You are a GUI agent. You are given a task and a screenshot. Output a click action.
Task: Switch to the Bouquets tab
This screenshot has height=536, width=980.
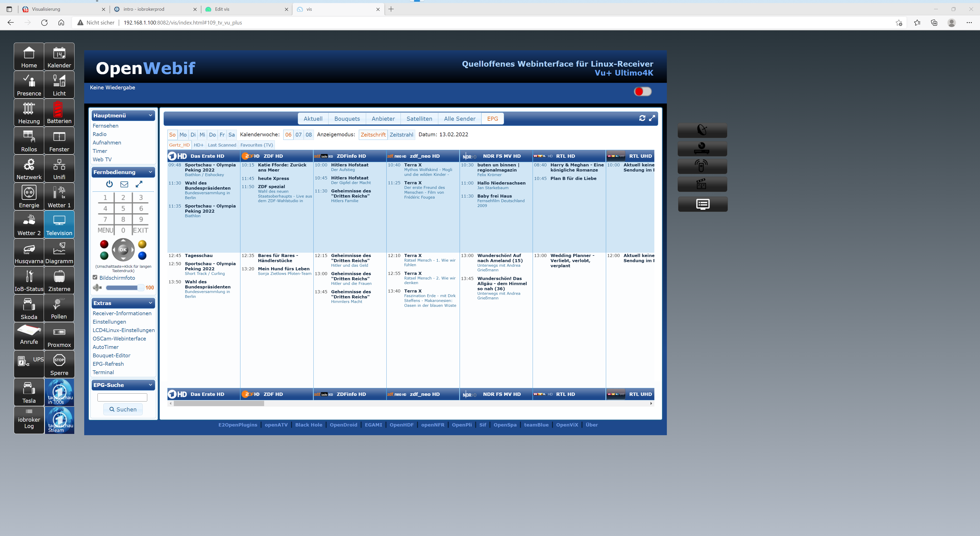tap(347, 119)
